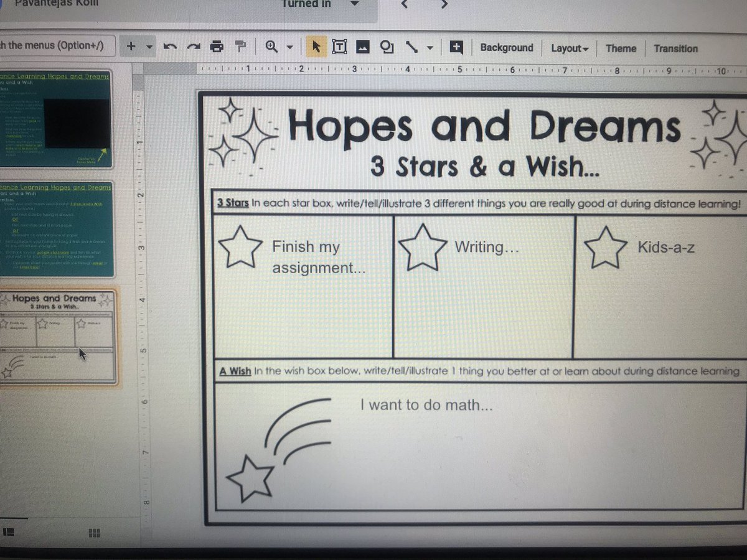Click the new slide plus button
The image size is (747, 560).
click(131, 47)
